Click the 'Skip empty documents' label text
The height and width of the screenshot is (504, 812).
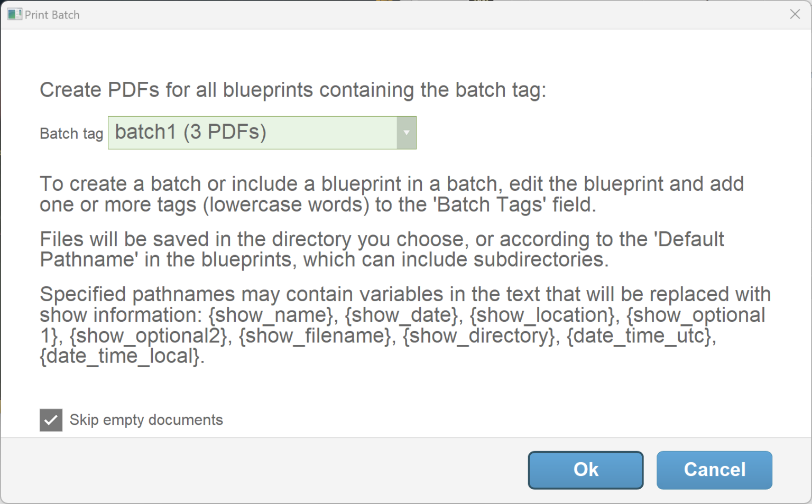pos(146,420)
